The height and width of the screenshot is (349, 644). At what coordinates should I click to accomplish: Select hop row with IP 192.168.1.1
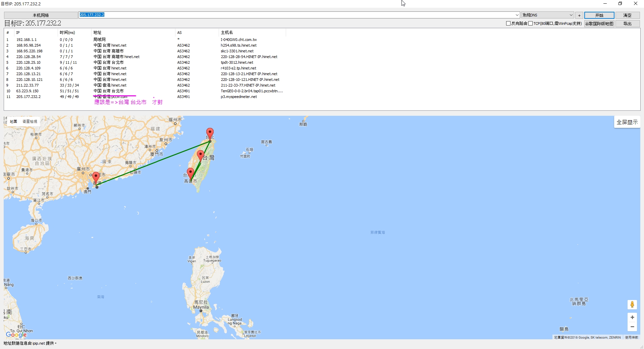click(145, 40)
